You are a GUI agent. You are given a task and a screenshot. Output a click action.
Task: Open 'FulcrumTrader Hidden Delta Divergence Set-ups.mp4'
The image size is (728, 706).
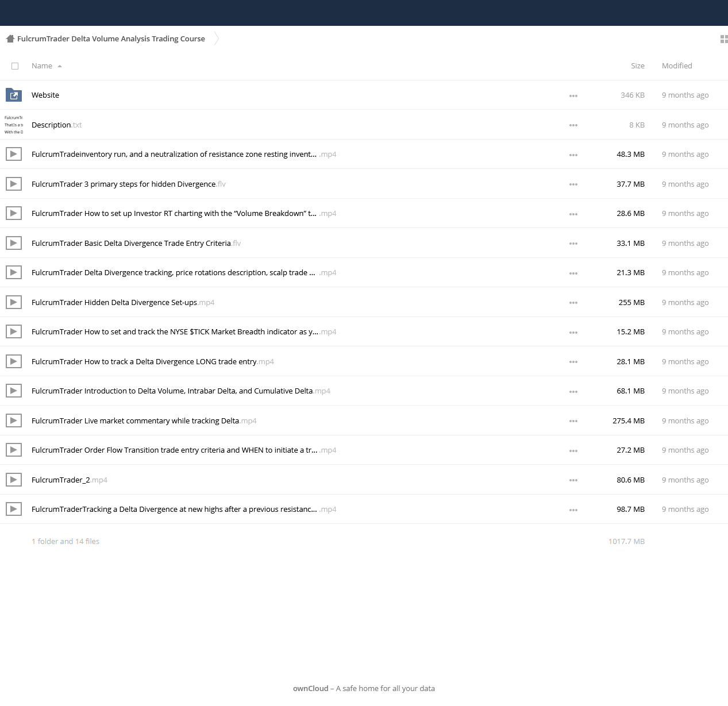coord(123,303)
